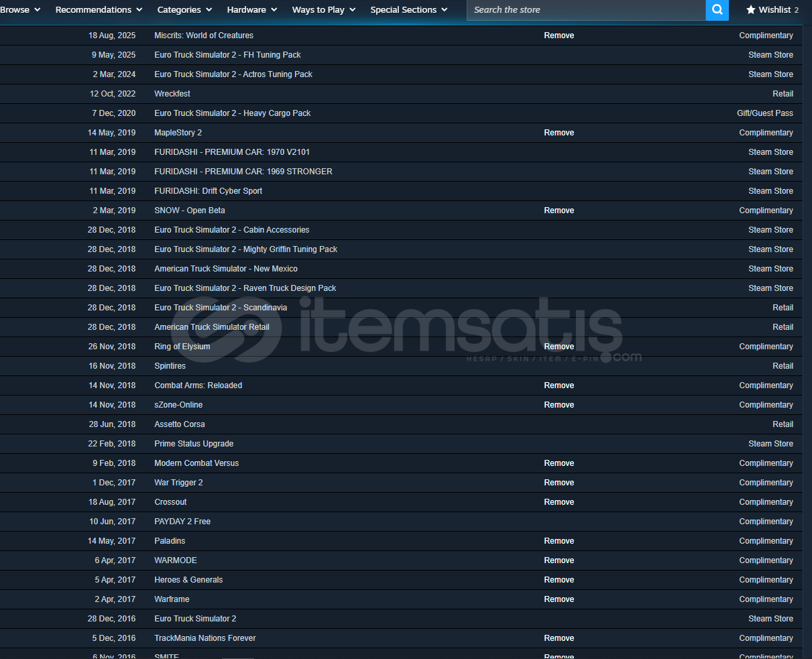
Task: Click the Spintires license name
Action: click(x=170, y=366)
